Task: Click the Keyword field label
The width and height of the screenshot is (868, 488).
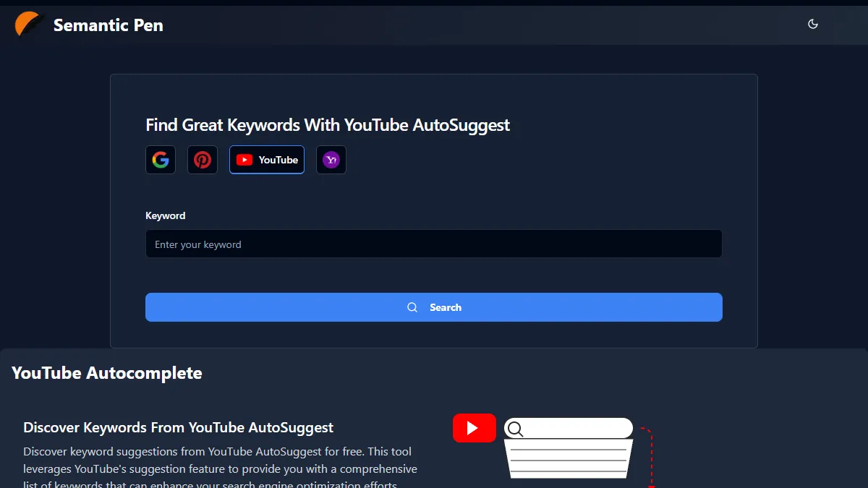Action: click(x=166, y=215)
